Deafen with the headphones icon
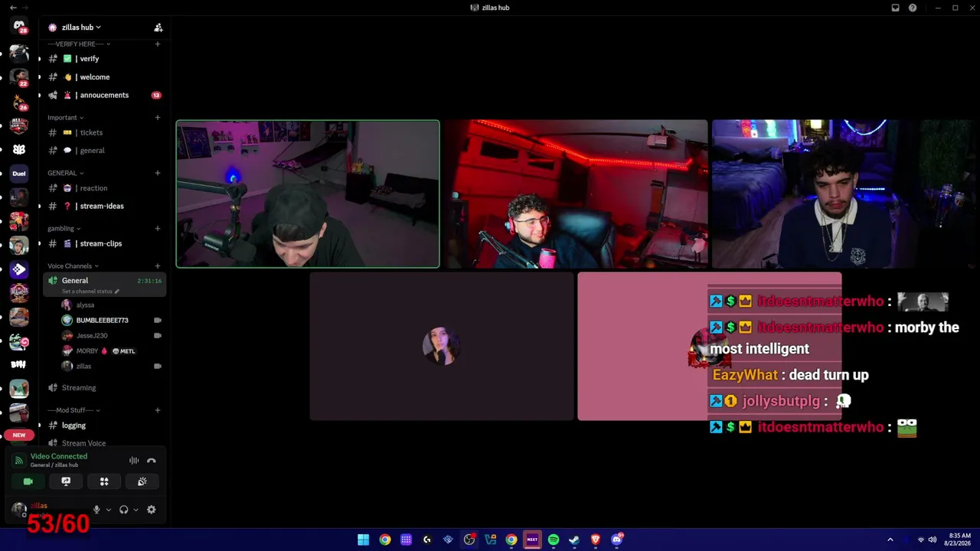Screen dimensions: 980x551 124,510
